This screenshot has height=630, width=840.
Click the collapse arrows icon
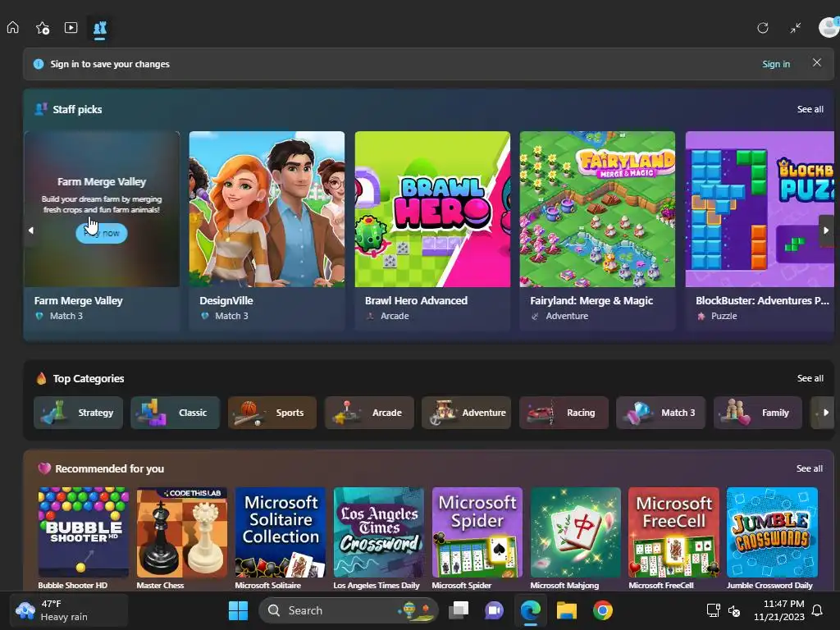coord(796,28)
